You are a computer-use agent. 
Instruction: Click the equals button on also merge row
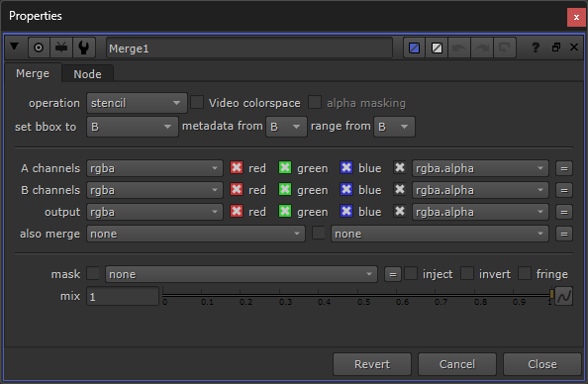click(564, 234)
